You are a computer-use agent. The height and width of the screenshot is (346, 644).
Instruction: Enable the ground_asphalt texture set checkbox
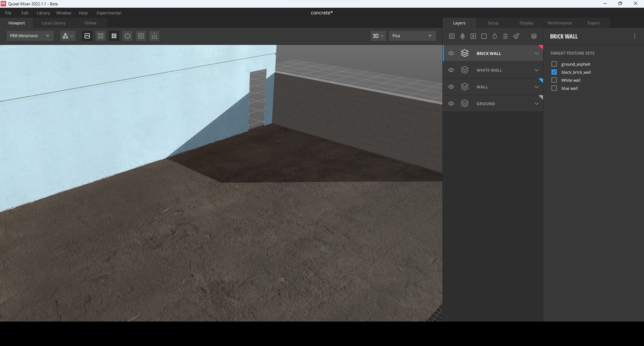(554, 64)
